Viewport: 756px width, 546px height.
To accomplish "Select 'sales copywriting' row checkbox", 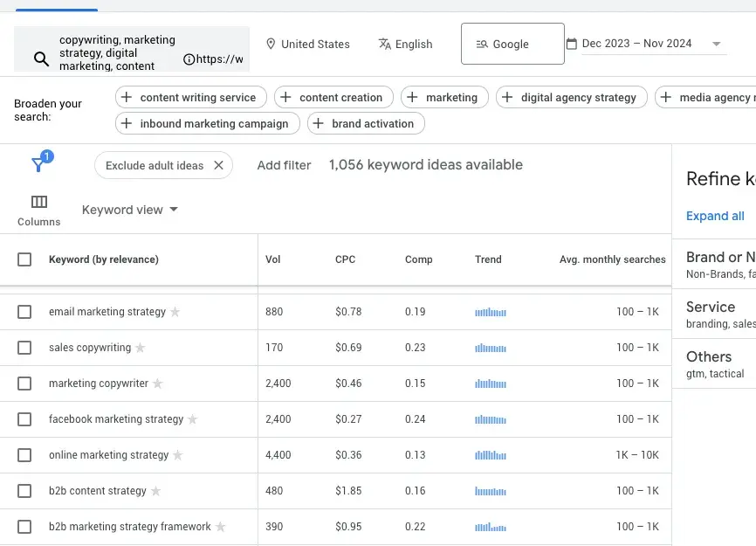I will point(24,348).
